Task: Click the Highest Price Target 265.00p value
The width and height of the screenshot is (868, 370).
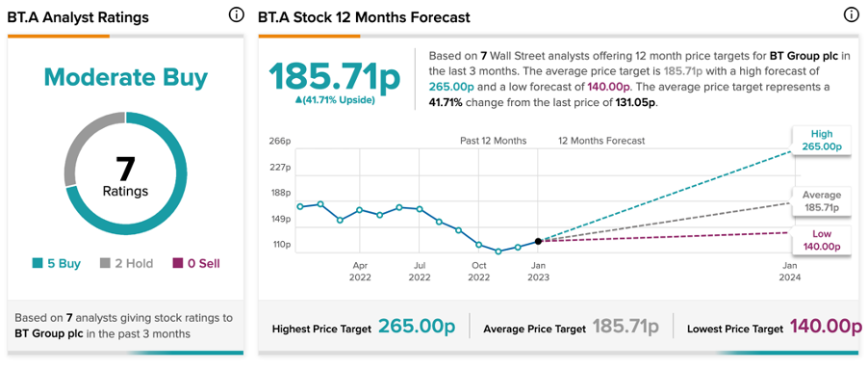Action: pos(417,327)
